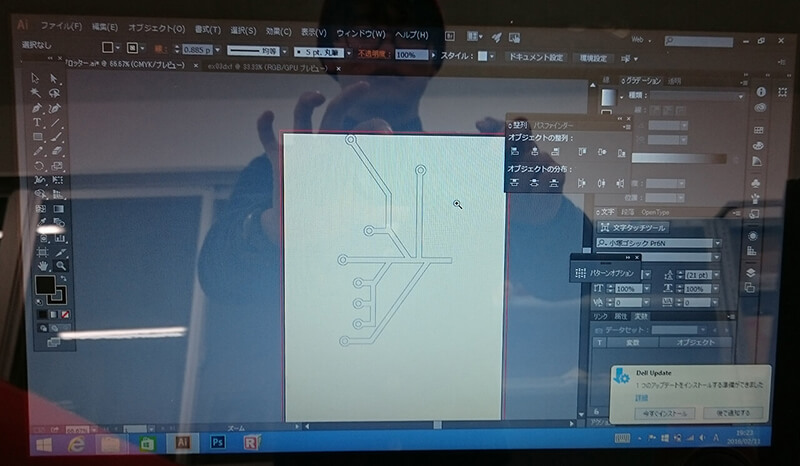Toggle the Draw Normal mode button

coord(43,329)
